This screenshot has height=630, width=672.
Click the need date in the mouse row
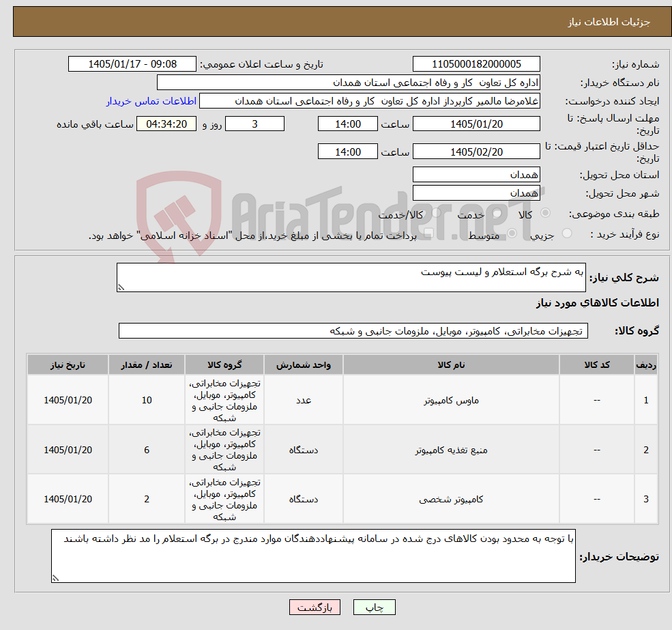pos(68,400)
